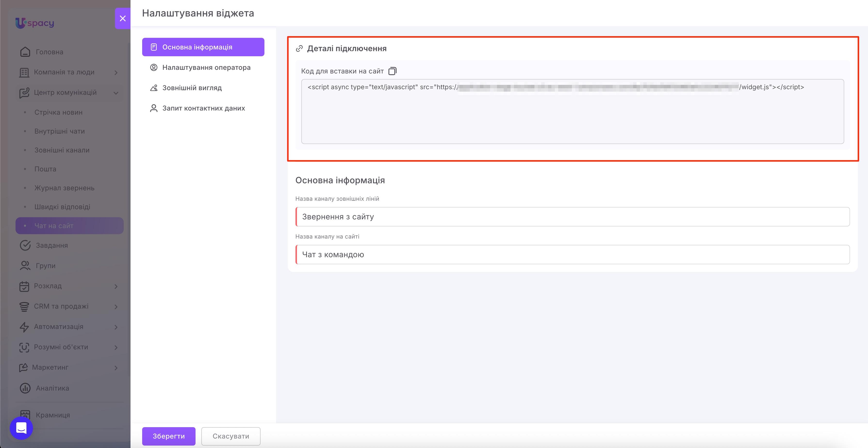
Task: Click the Налаштування оператора user icon
Action: pos(154,67)
